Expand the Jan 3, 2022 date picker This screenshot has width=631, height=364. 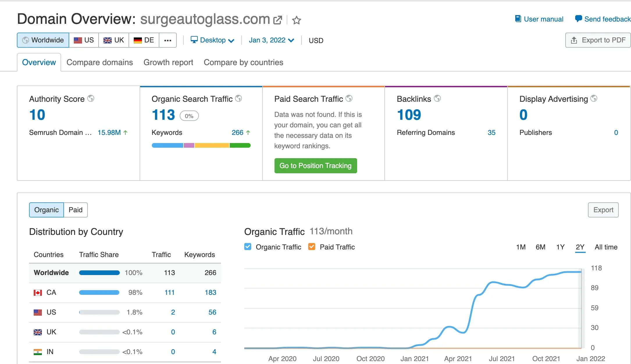(x=271, y=40)
